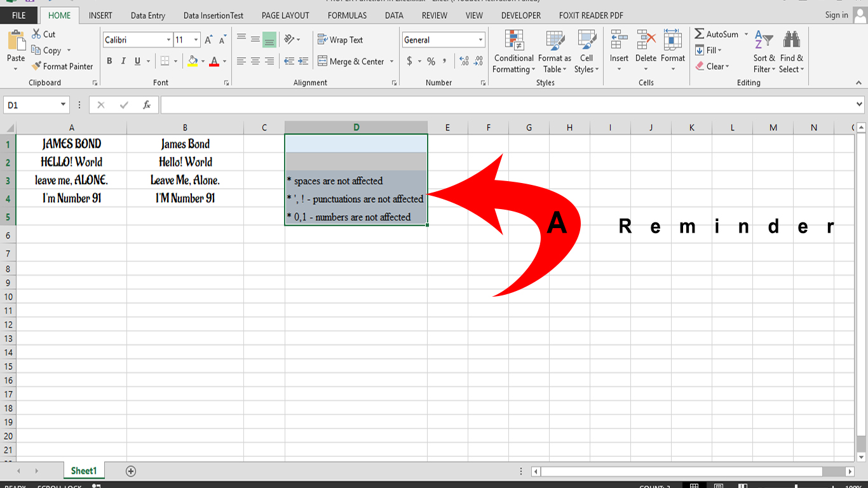Screen dimensions: 868x488
Task: Select the Format Painter brush
Action: [36, 66]
